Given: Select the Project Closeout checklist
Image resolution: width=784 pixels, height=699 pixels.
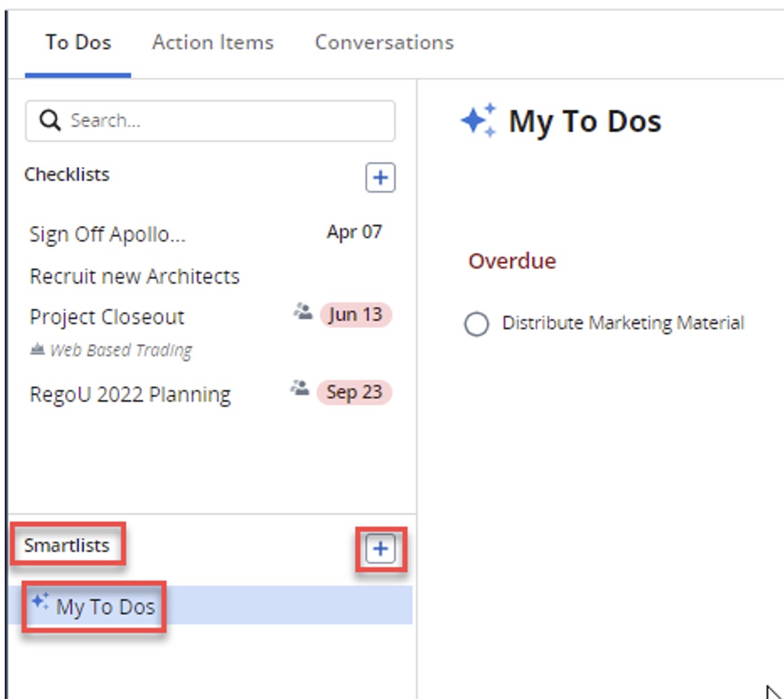Looking at the screenshot, I should click(107, 317).
